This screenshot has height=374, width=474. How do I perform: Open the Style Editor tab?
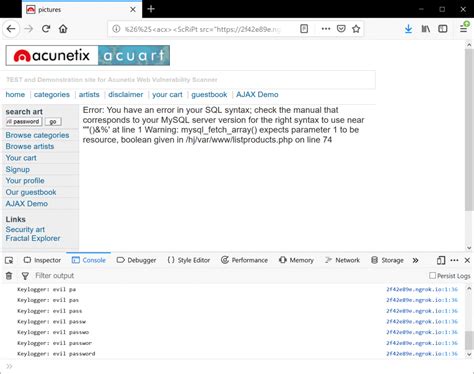(x=189, y=260)
